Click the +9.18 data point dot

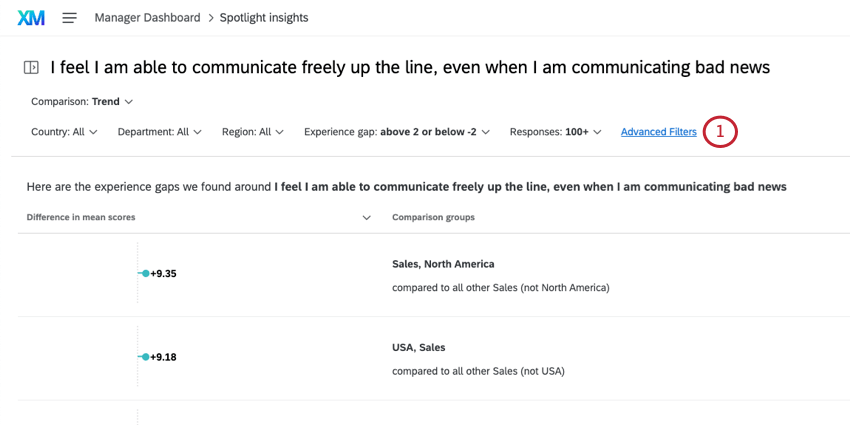[145, 357]
